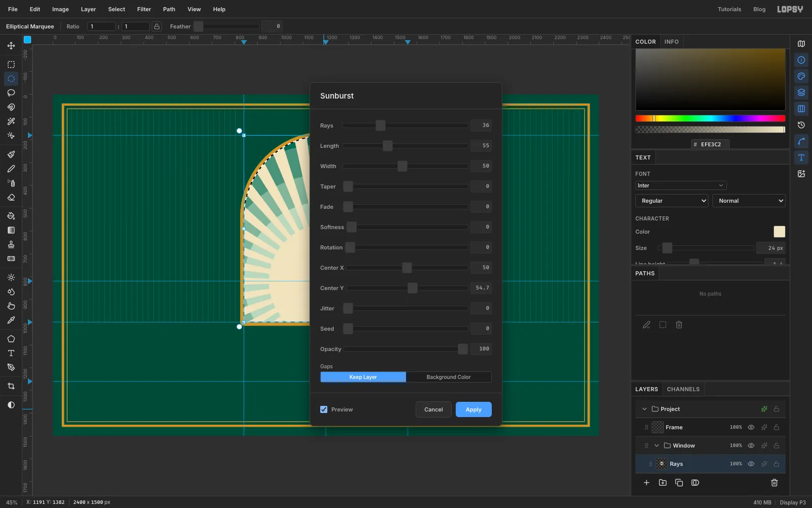
Task: Add a new layer with plus icon
Action: (x=647, y=483)
